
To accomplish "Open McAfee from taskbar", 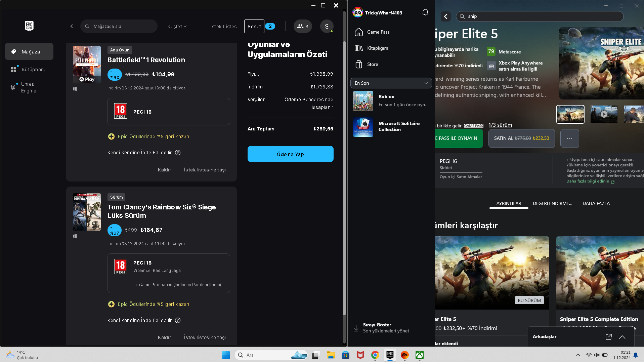I will coord(360,355).
